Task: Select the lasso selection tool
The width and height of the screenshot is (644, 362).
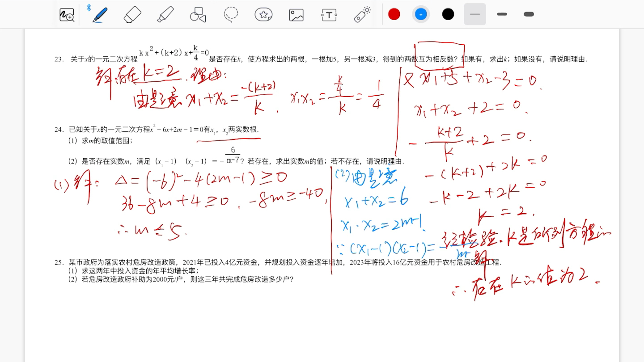Action: click(x=231, y=15)
